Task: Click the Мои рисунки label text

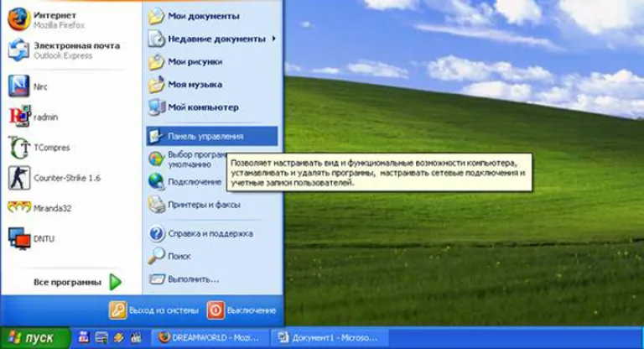Action: click(195, 61)
